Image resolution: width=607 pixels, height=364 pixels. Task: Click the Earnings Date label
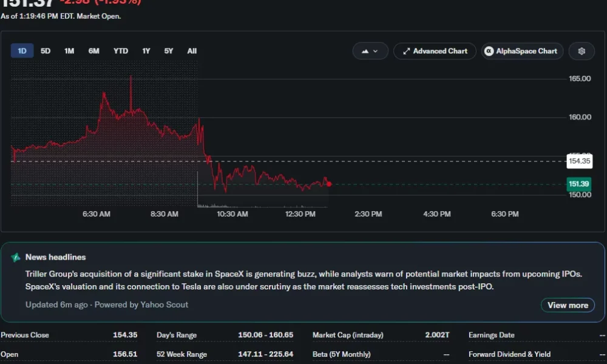[x=492, y=335]
